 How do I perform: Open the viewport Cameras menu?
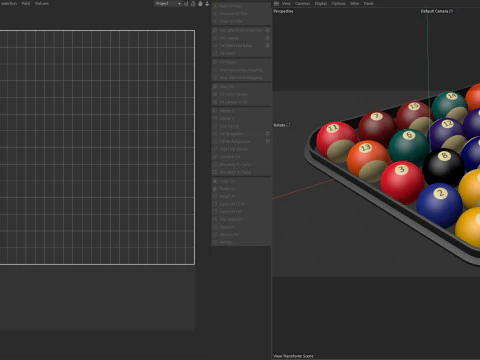tap(302, 3)
